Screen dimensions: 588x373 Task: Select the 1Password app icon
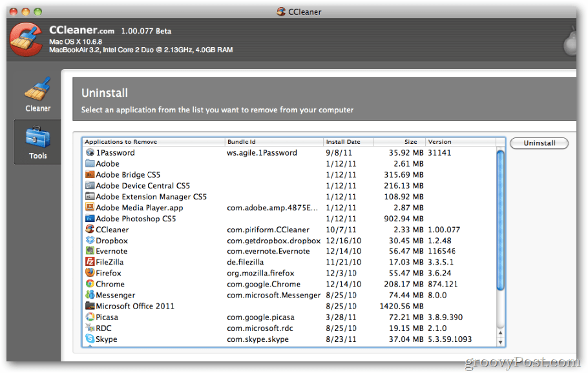coord(90,152)
